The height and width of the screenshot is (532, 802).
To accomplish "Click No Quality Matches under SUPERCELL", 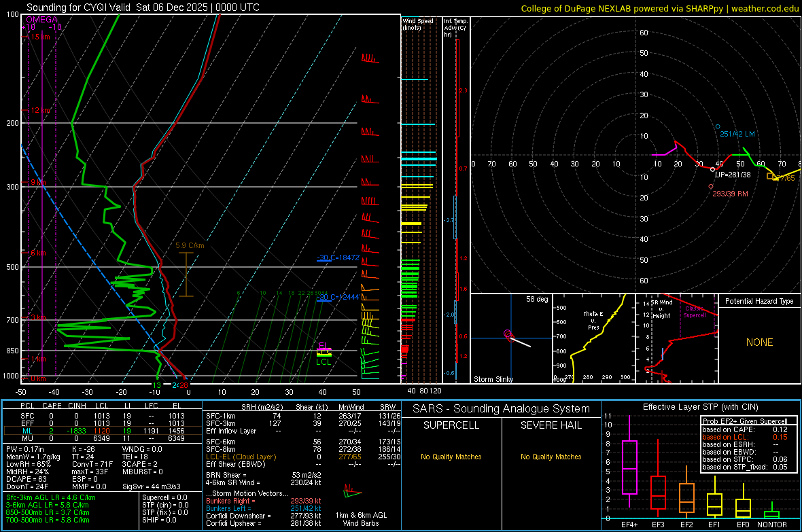I will [451, 457].
